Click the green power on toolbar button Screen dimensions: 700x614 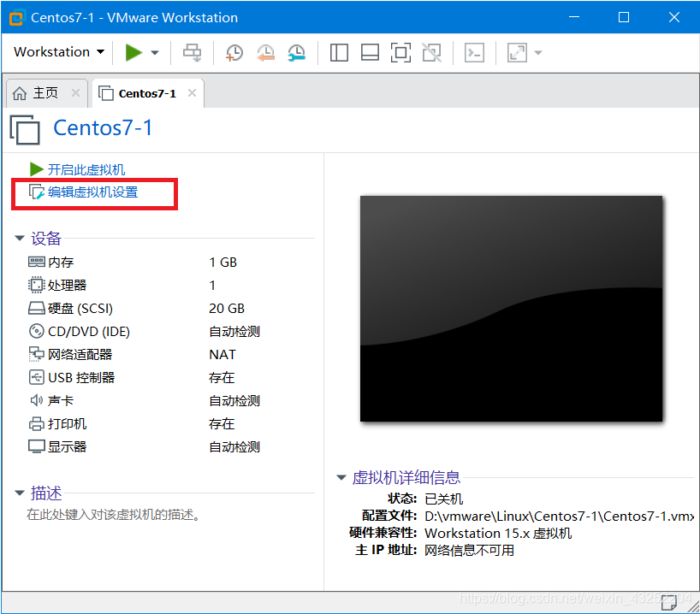(x=133, y=53)
